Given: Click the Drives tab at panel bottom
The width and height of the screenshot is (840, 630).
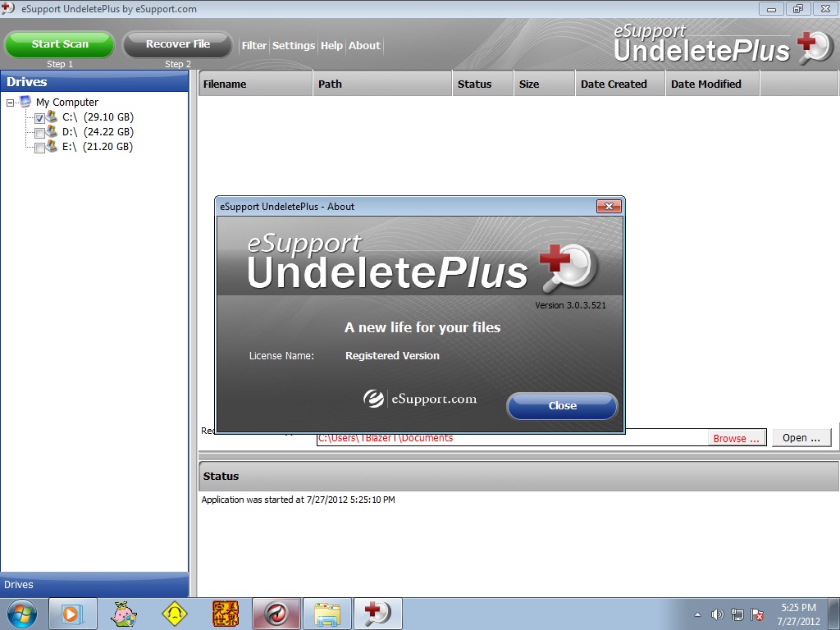Looking at the screenshot, I should click(x=94, y=584).
